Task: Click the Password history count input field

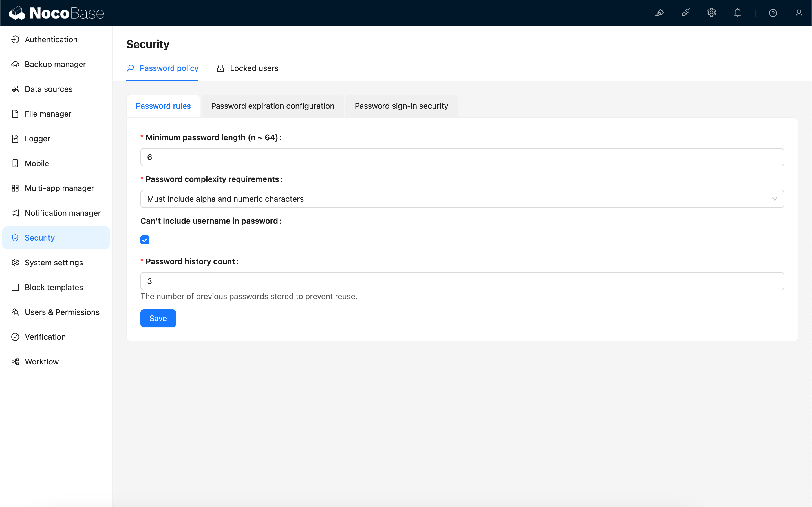Action: (462, 281)
